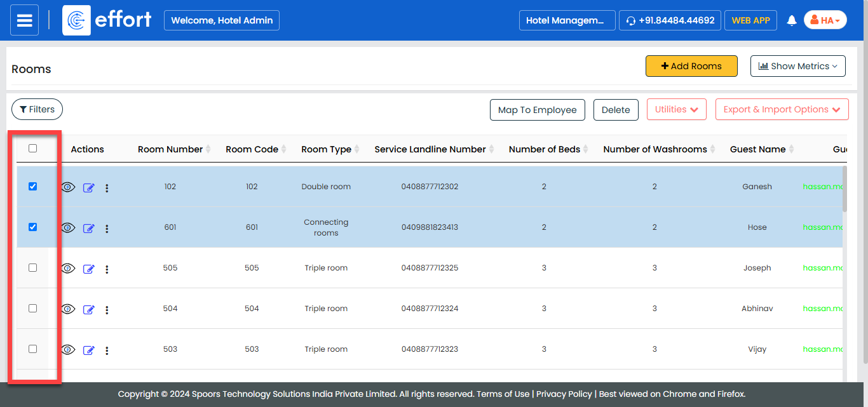Open Export & Import Options dropdown

[782, 109]
